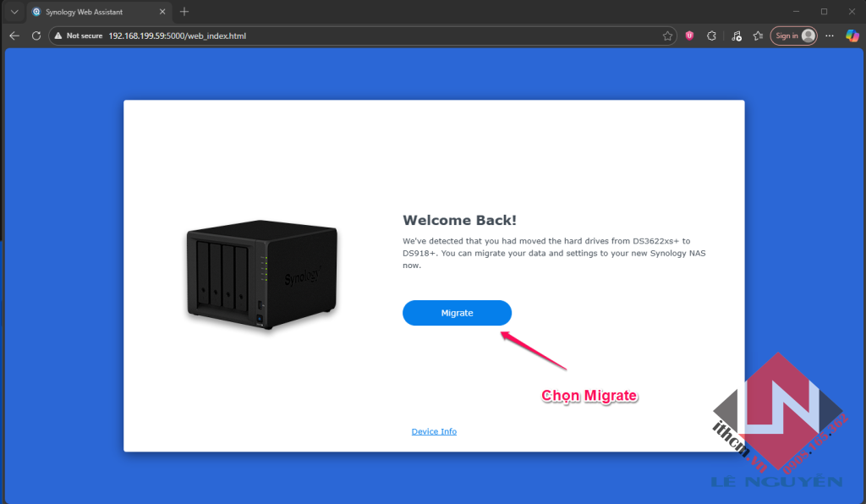Screen dimensions: 866x504
Task: Open the media playback controls icon
Action: [737, 36]
